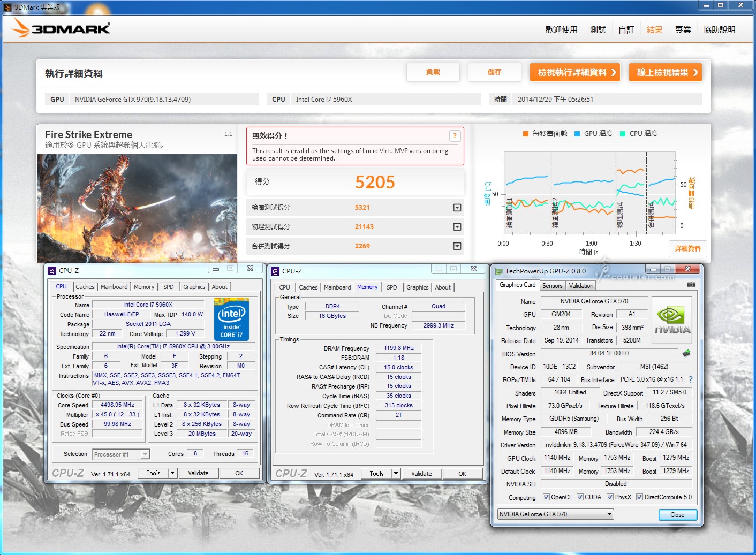Open Tools dropdown arrow in the CPU-Z CPU window
756x555 pixels.
pyautogui.click(x=172, y=473)
